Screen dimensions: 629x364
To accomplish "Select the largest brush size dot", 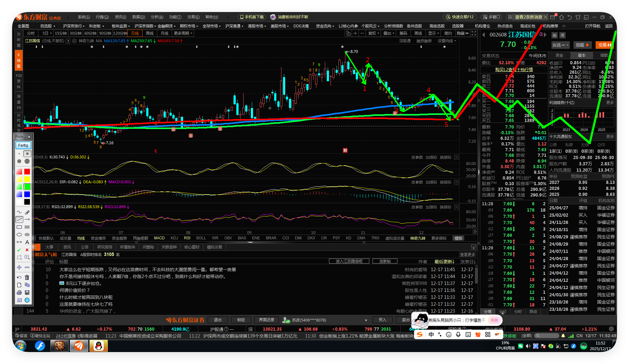I will click(x=27, y=161).
